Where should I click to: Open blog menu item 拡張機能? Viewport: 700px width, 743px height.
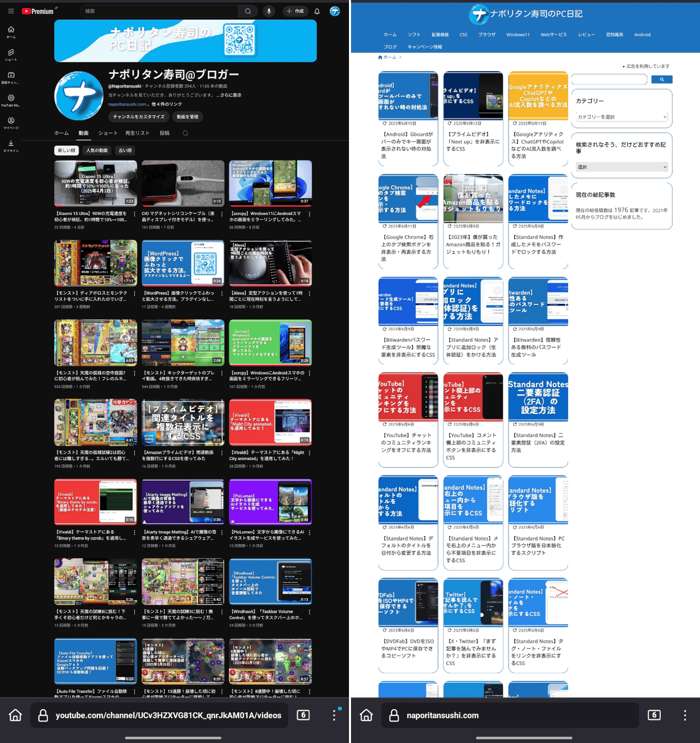tap(440, 34)
